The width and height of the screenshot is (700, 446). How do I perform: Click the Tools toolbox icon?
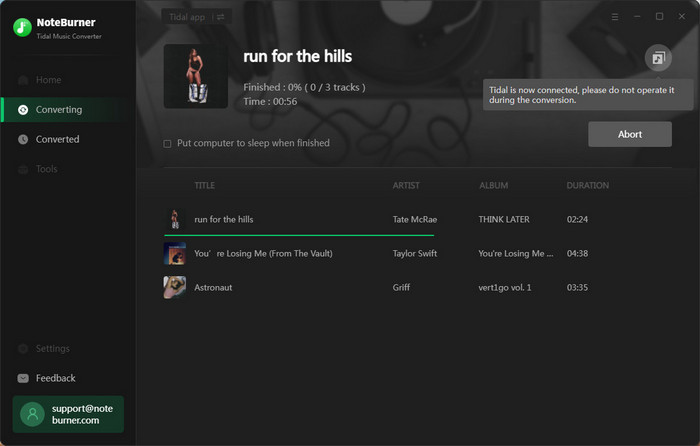click(23, 169)
